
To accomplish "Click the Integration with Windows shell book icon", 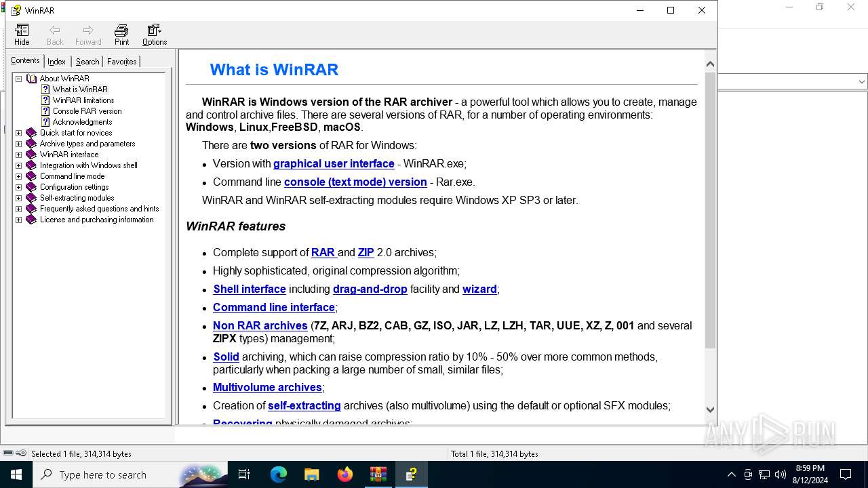I will 31,165.
